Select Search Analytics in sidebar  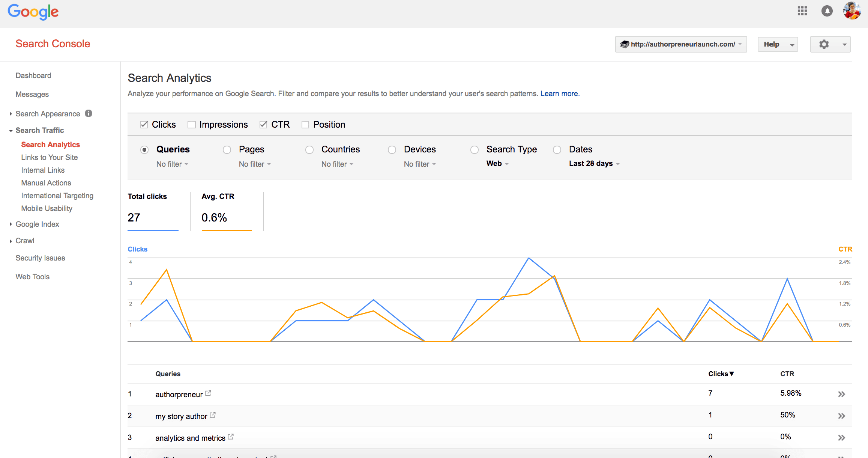[51, 145]
